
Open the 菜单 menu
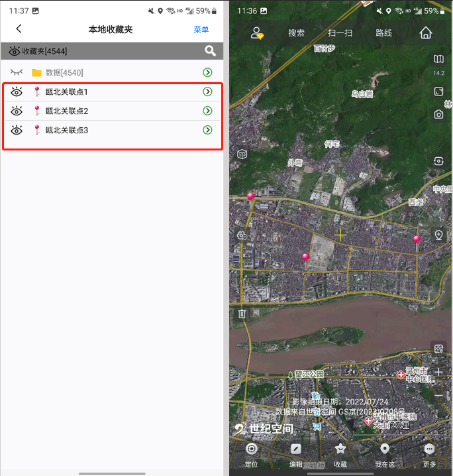click(201, 29)
